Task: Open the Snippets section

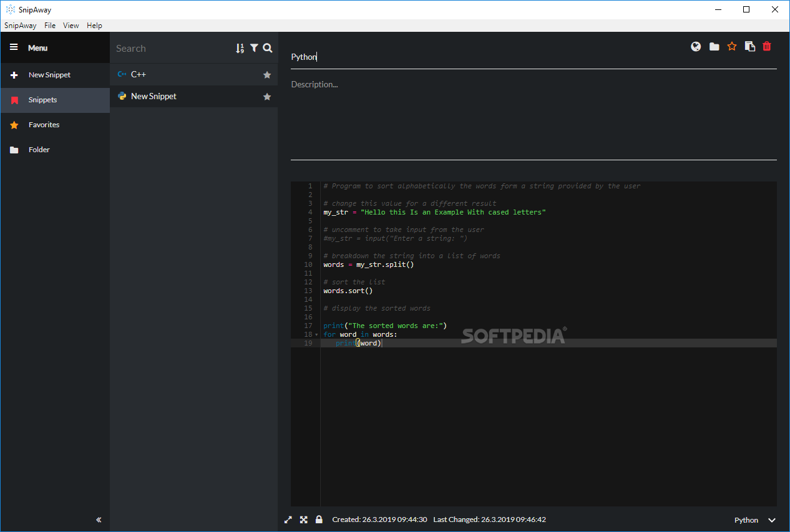Action: [x=55, y=100]
